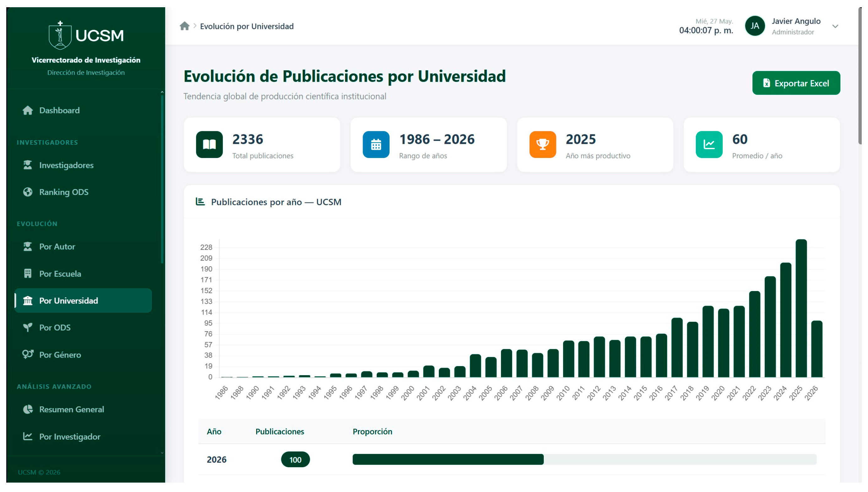
Task: Click the UCSM © 2026 footer text
Action: pos(39,472)
